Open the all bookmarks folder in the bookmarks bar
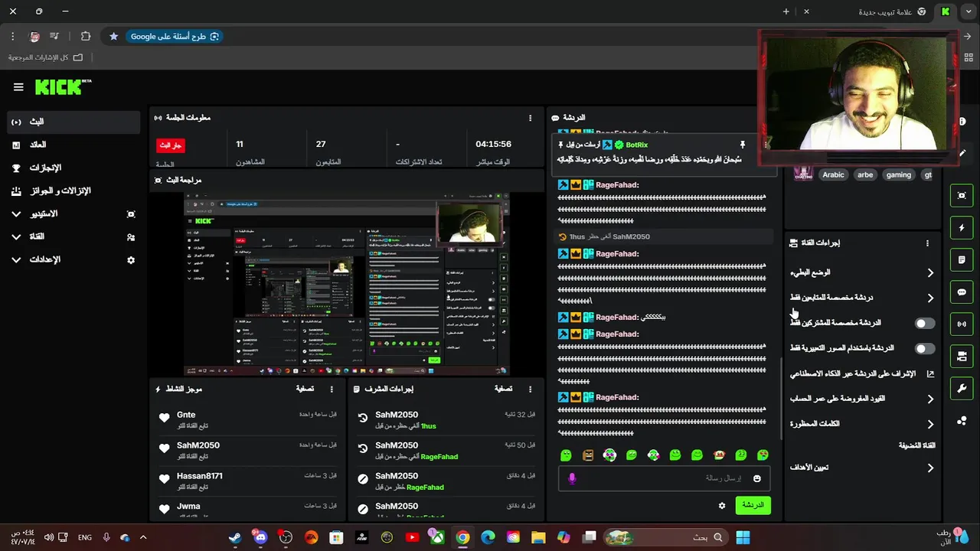This screenshot has height=551, width=980. (x=45, y=57)
